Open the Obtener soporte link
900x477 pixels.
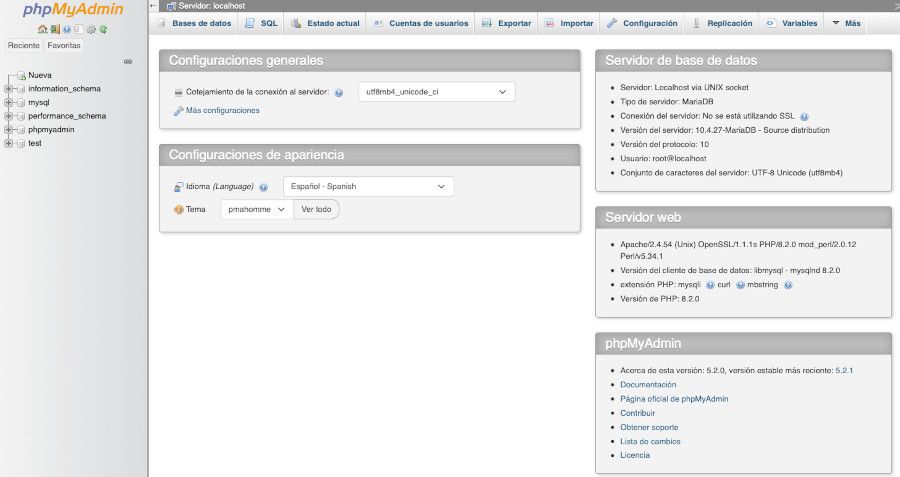(x=649, y=428)
